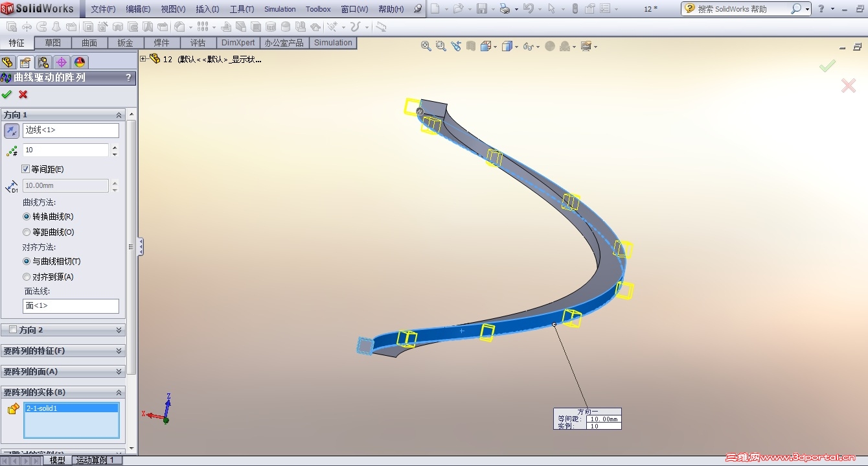The height and width of the screenshot is (466, 868).
Task: Click the Zoom to Area icon
Action: (x=440, y=46)
